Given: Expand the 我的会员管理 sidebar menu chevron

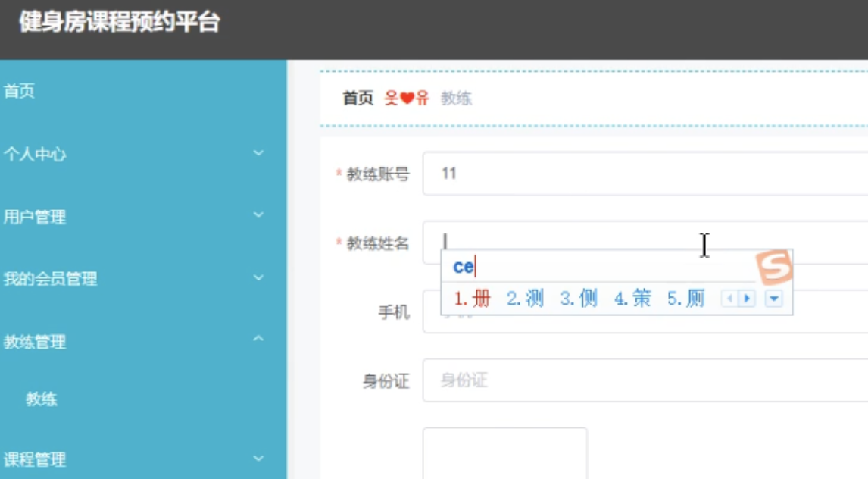Looking at the screenshot, I should 258,277.
